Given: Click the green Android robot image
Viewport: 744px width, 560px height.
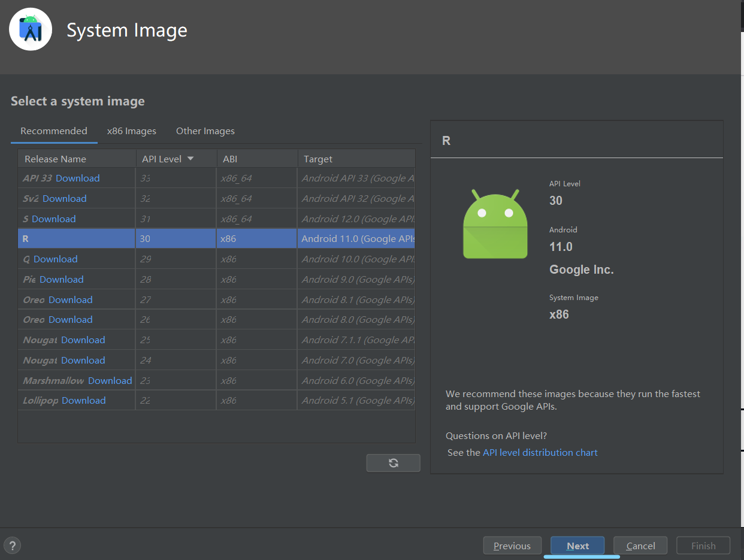Looking at the screenshot, I should click(495, 223).
